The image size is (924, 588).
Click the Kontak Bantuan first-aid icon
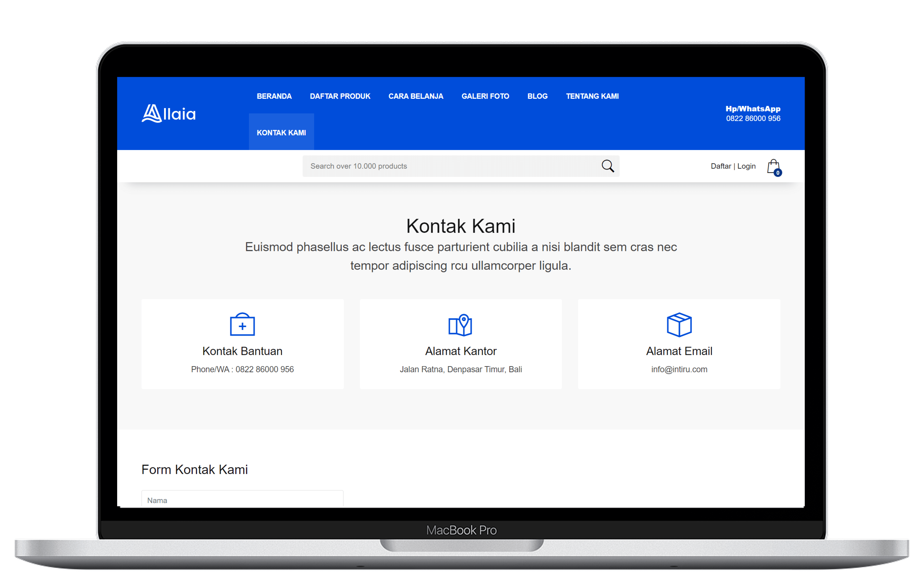[x=242, y=324]
